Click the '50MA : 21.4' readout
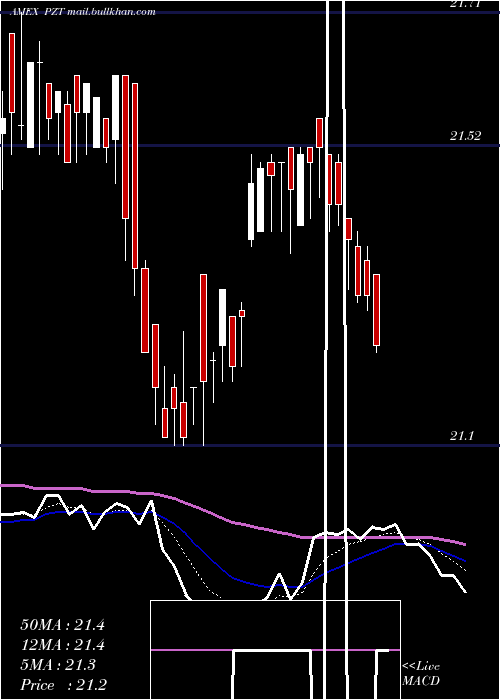Image resolution: width=500 pixels, height=700 pixels. click(62, 625)
